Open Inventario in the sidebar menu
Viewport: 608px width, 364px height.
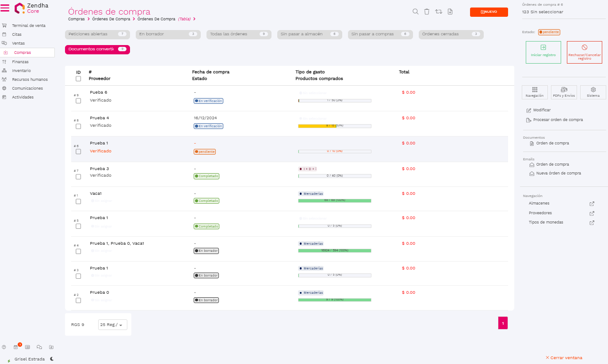(21, 71)
